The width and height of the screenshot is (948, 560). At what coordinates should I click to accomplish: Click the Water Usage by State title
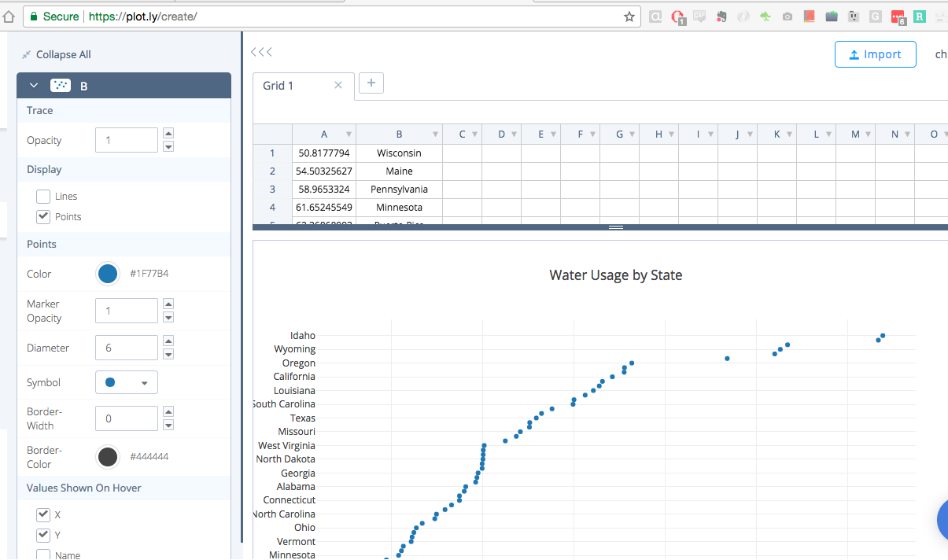tap(616, 275)
